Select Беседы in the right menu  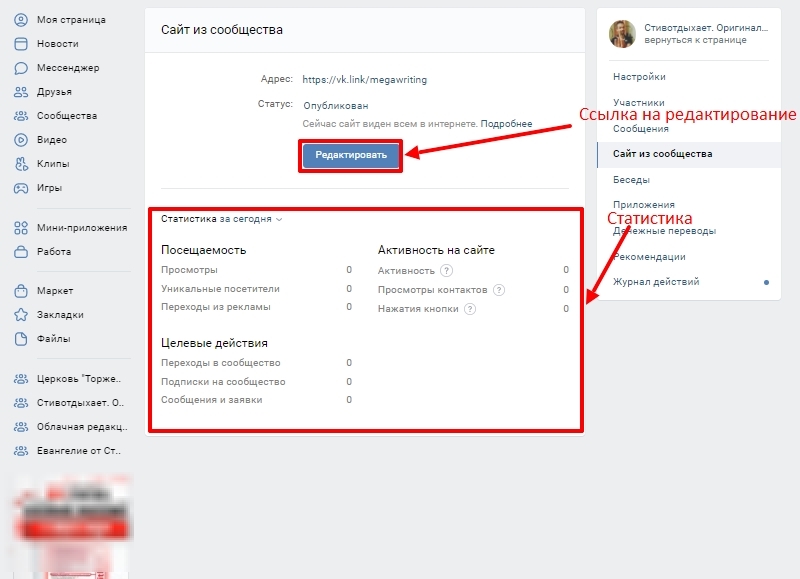(631, 180)
